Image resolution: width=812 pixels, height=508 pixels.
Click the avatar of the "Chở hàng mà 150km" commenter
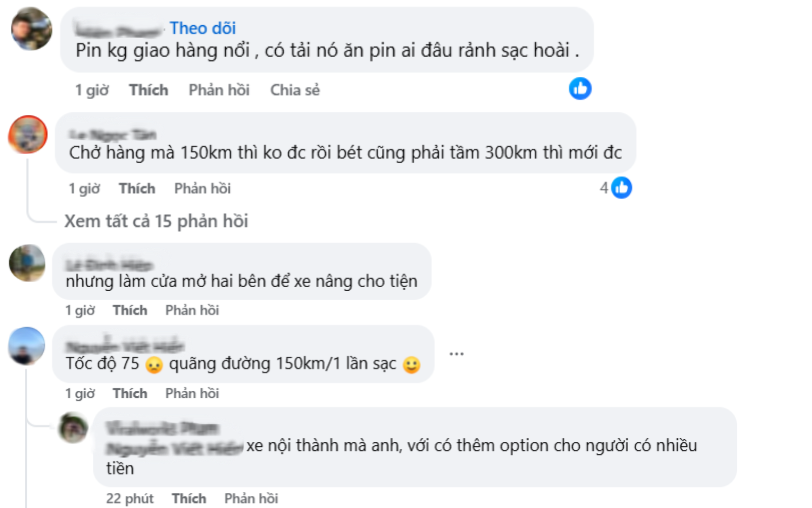[x=28, y=134]
